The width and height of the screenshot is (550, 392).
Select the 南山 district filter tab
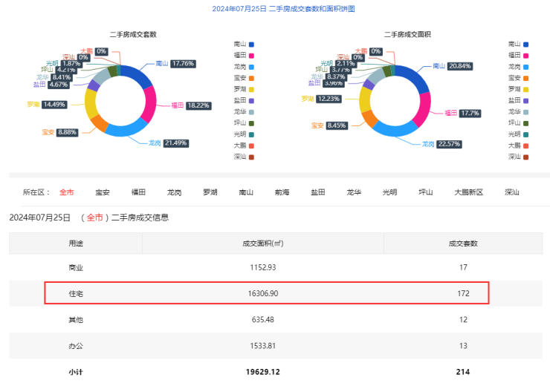pyautogui.click(x=246, y=192)
